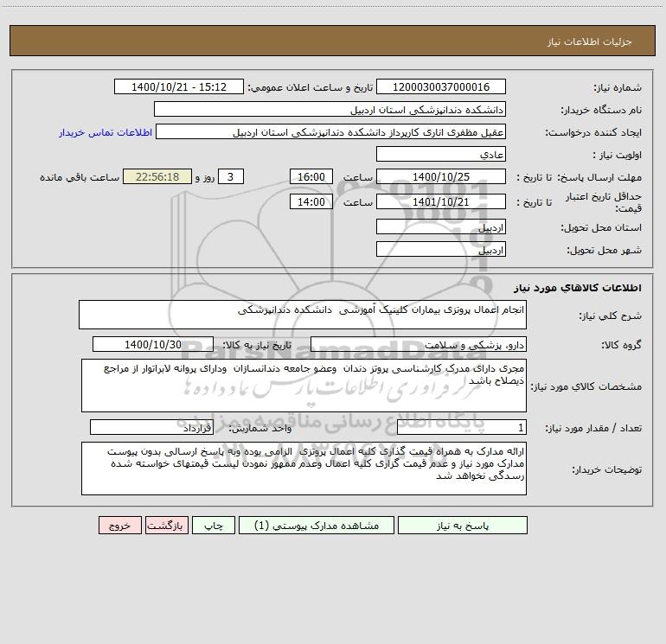Viewport: 666px width, 644px height.
Task: Click the شرح کلی نیاز text area
Action: [303, 315]
